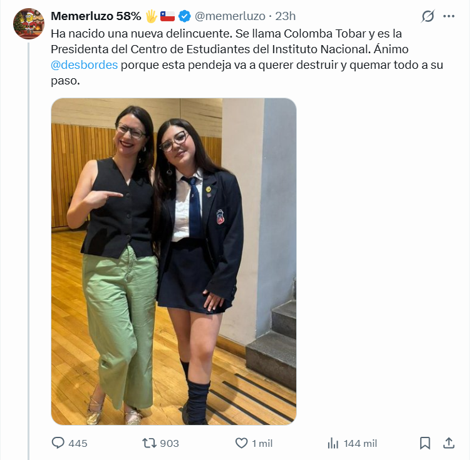Open the @desbordes mention link

pyautogui.click(x=84, y=64)
